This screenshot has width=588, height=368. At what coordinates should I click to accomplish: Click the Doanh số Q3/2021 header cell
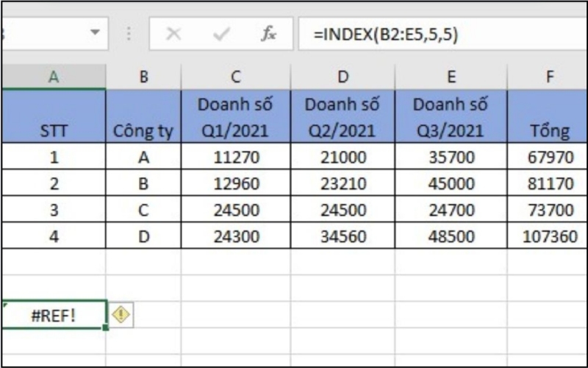pos(451,116)
